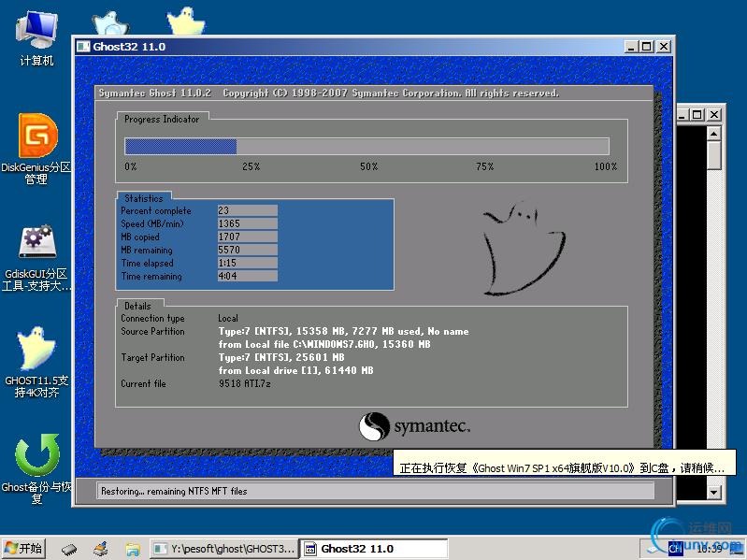Click the Time elapsed value 1:15
The height and width of the screenshot is (560, 747).
tap(247, 263)
